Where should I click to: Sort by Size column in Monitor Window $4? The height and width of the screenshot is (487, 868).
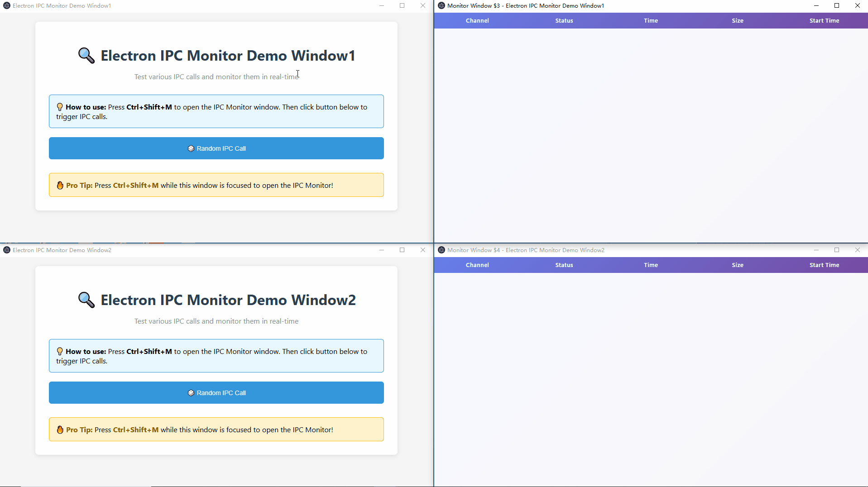738,265
